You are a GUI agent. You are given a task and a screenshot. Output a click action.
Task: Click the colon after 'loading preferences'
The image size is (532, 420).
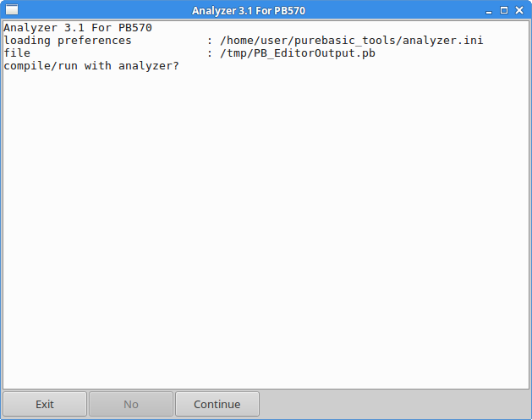(210, 41)
